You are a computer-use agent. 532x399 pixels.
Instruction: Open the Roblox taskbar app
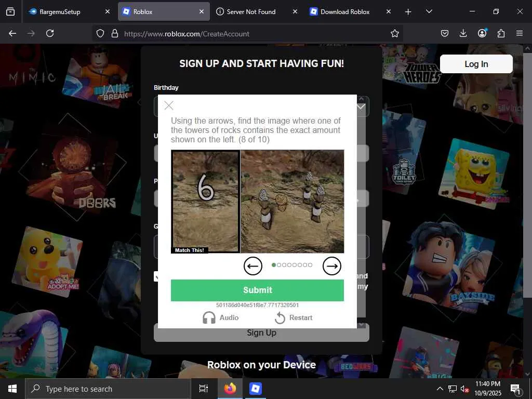click(255, 389)
